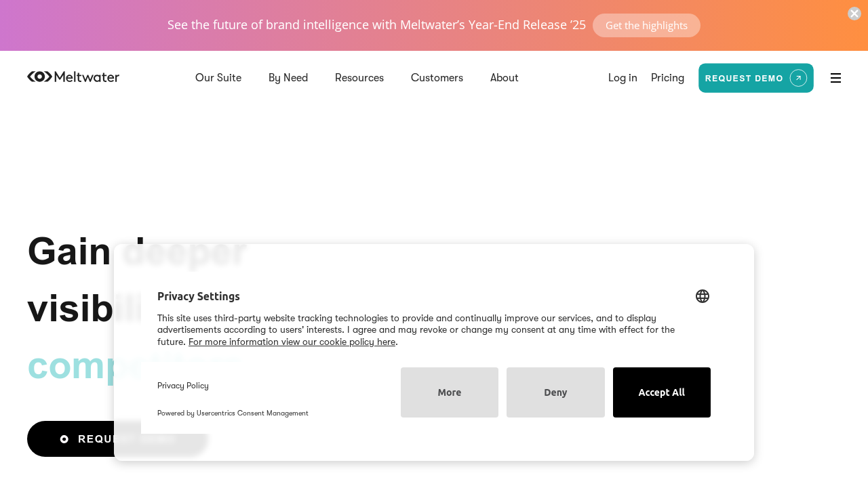The width and height of the screenshot is (868, 488).
Task: Open the Privacy Policy
Action: pos(182,385)
